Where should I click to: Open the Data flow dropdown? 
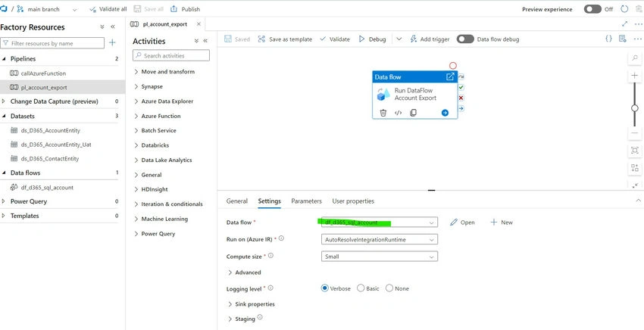click(x=379, y=222)
